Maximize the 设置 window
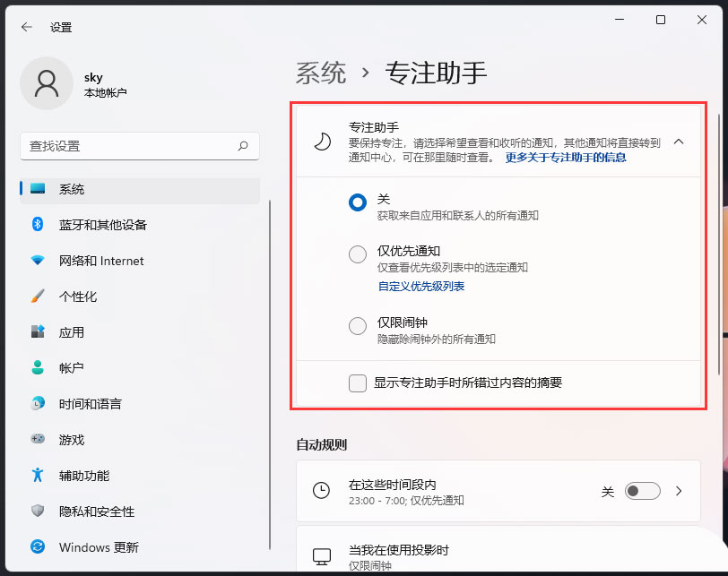This screenshot has width=728, height=576. tap(660, 20)
